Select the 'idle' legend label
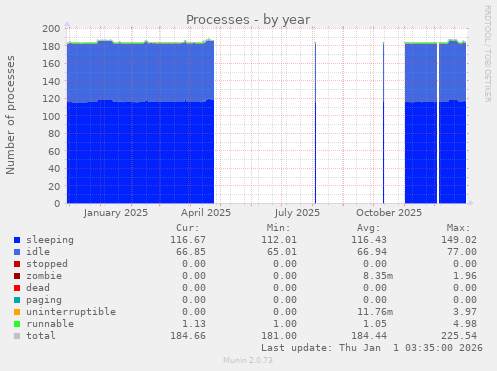The image size is (497, 371). (38, 252)
